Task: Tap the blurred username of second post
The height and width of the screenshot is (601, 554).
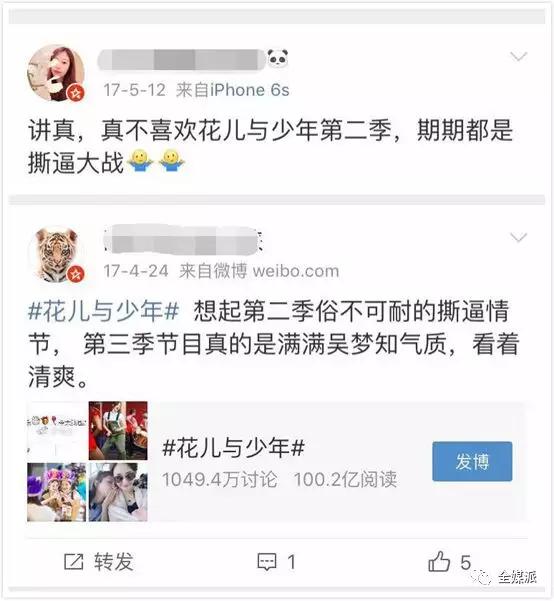Action: pos(182,240)
